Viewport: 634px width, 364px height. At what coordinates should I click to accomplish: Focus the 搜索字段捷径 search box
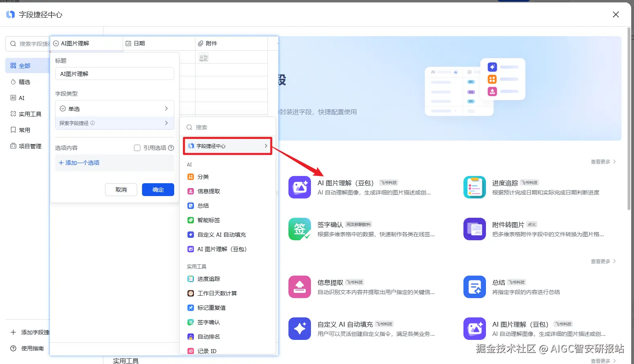tap(28, 44)
